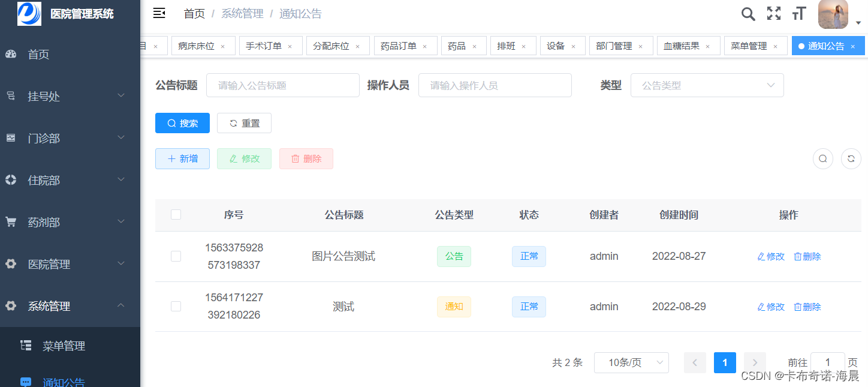Screen dimensions: 868x387
Task: Collapse the 系统管理 sidebar menu
Action: [70, 306]
